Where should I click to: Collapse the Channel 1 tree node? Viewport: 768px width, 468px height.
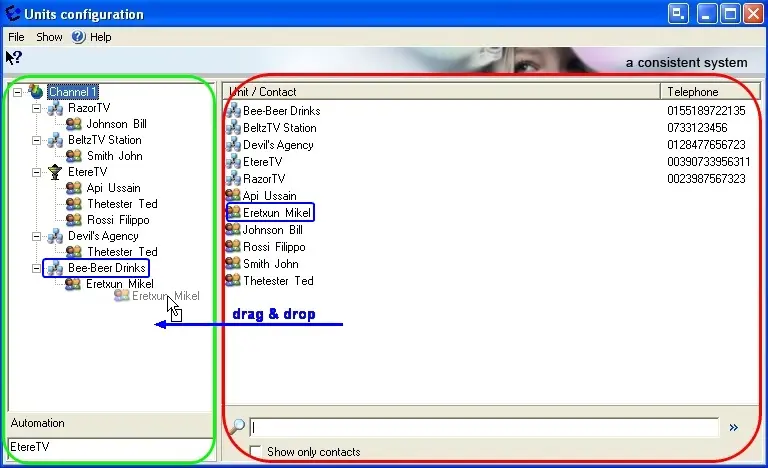coord(18,92)
